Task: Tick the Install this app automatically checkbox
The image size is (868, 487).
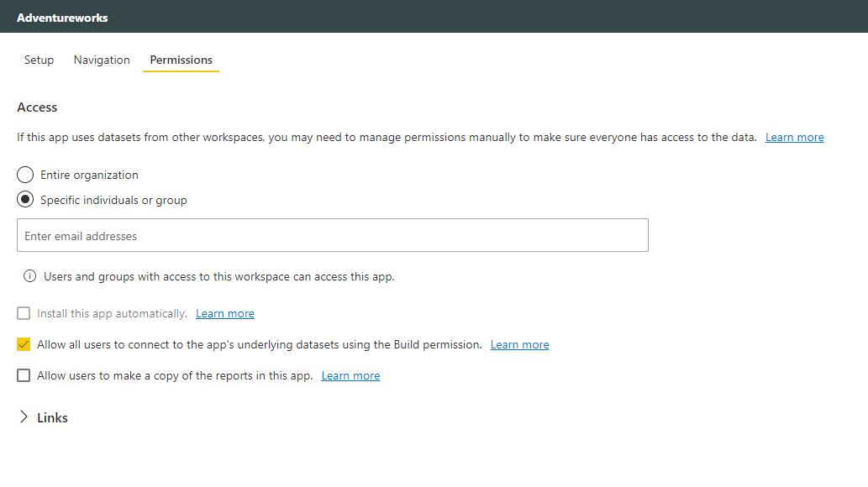Action: coord(24,313)
